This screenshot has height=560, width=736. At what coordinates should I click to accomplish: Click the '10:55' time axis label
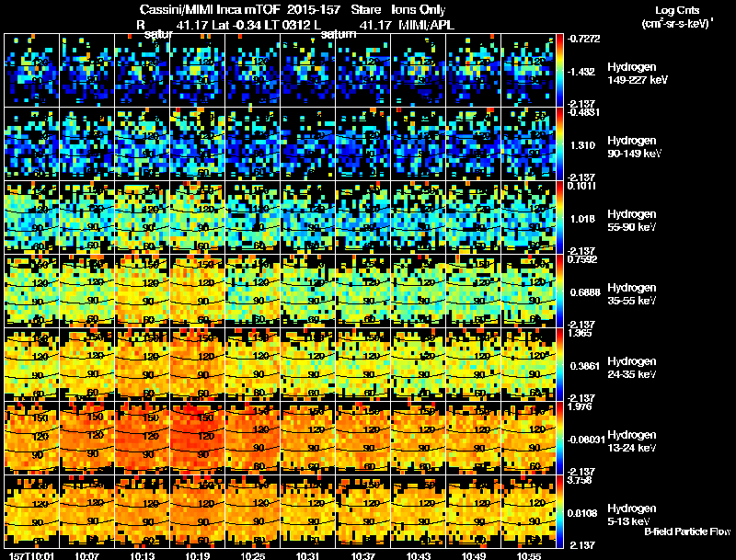[528, 555]
